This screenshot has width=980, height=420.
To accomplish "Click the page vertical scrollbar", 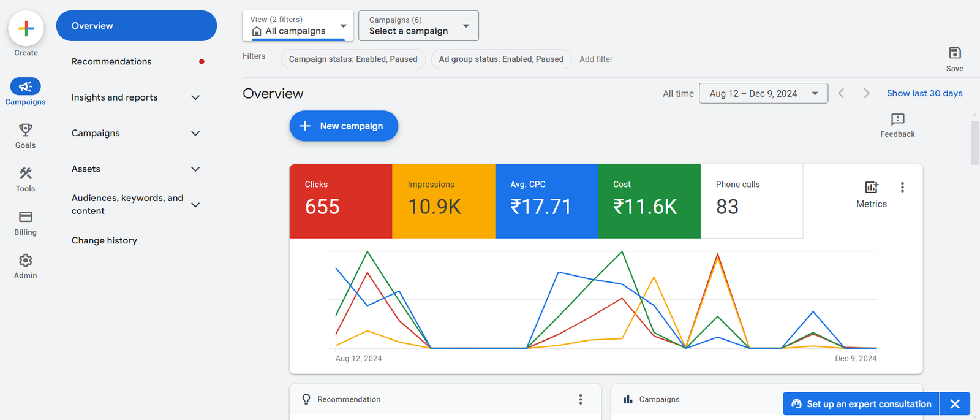I will [x=975, y=143].
